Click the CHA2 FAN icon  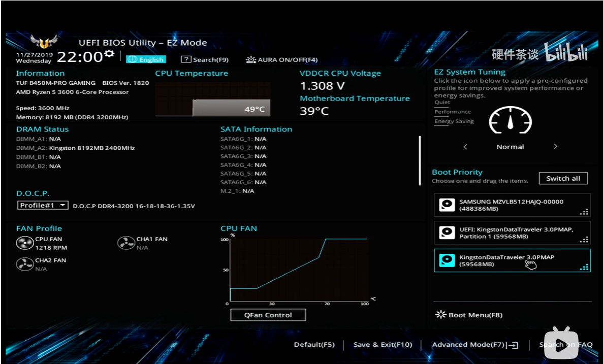pyautogui.click(x=24, y=264)
